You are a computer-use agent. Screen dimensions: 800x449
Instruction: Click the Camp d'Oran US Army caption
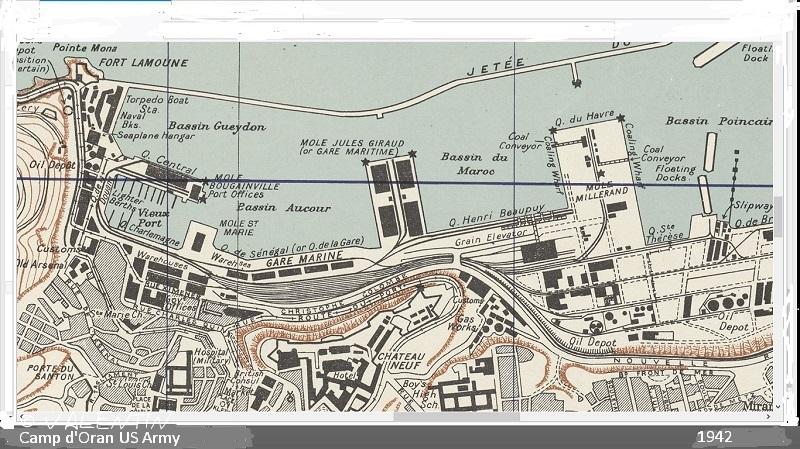[x=99, y=438]
